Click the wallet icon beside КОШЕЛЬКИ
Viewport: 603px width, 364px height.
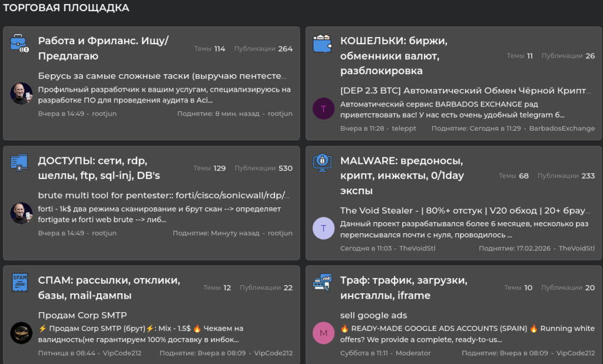322,44
